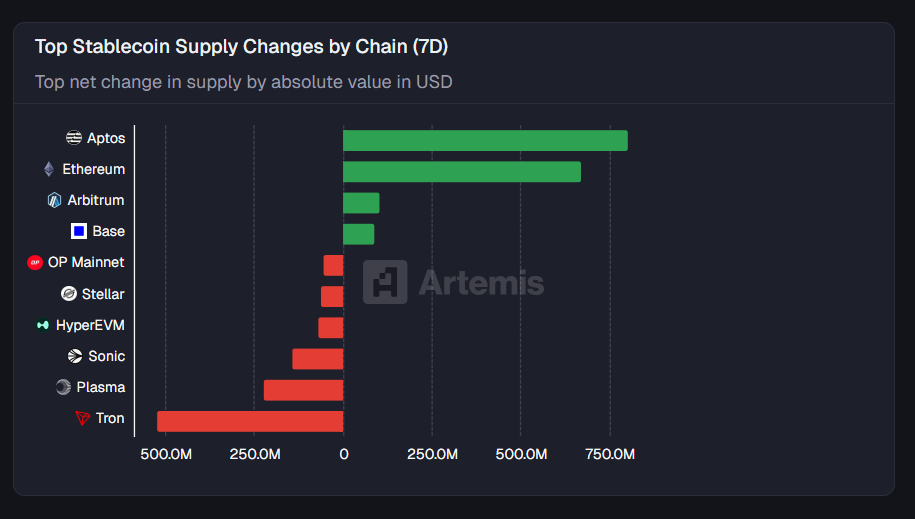Click the blue Base logo icon
Image resolution: width=915 pixels, height=519 pixels.
coord(79,231)
